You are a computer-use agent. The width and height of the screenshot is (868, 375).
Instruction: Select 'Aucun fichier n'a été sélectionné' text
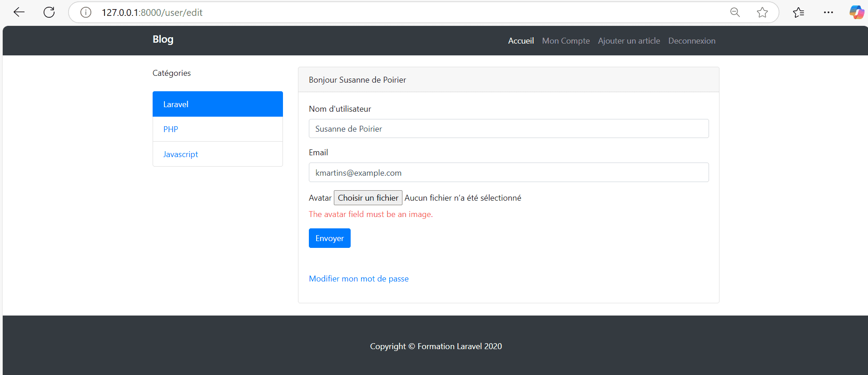(463, 198)
